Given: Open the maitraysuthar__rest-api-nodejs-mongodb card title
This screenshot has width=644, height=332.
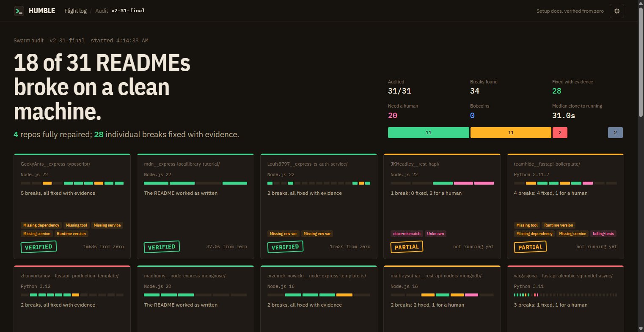Looking at the screenshot, I should [x=436, y=276].
